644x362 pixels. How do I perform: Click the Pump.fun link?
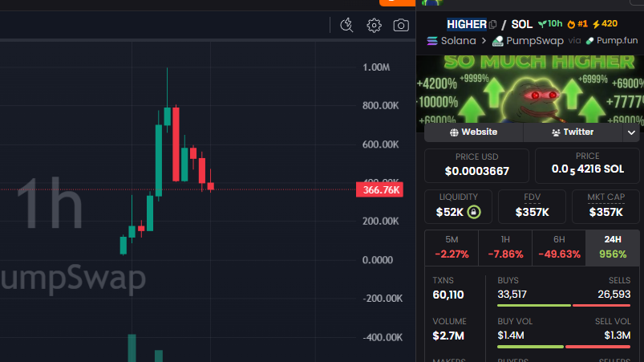coord(617,41)
